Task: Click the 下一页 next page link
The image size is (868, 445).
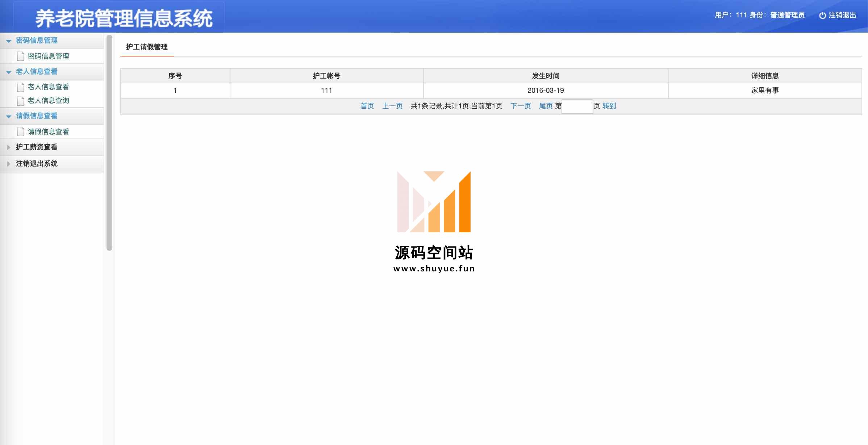Action: point(521,106)
